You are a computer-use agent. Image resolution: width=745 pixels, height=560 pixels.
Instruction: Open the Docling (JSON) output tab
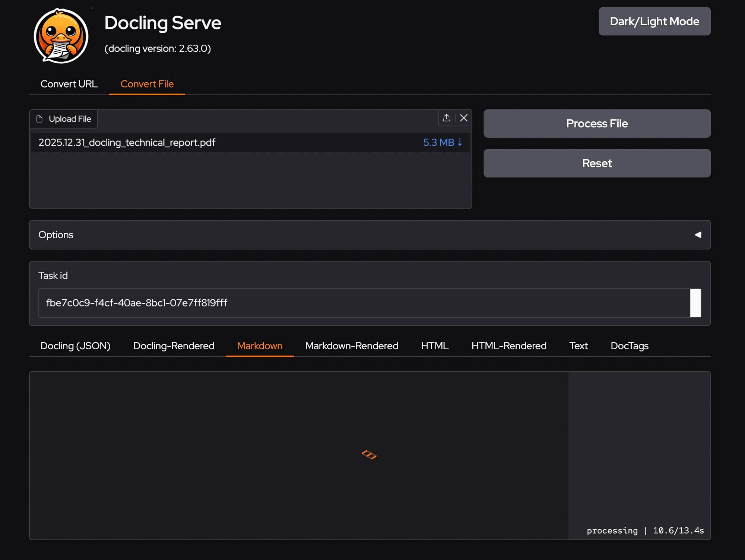[75, 346]
